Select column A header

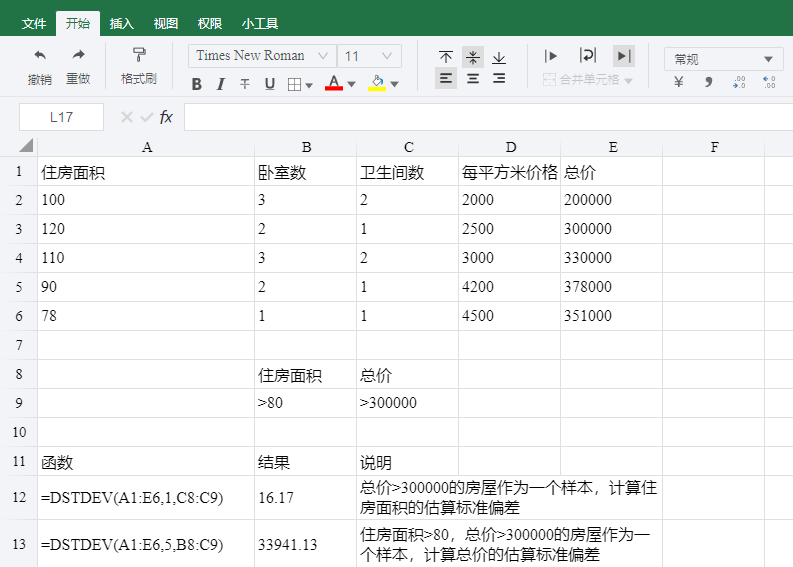pos(146,147)
